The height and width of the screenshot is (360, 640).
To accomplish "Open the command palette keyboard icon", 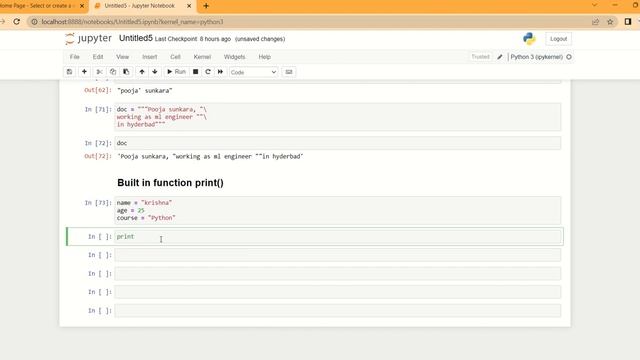I will tap(289, 72).
